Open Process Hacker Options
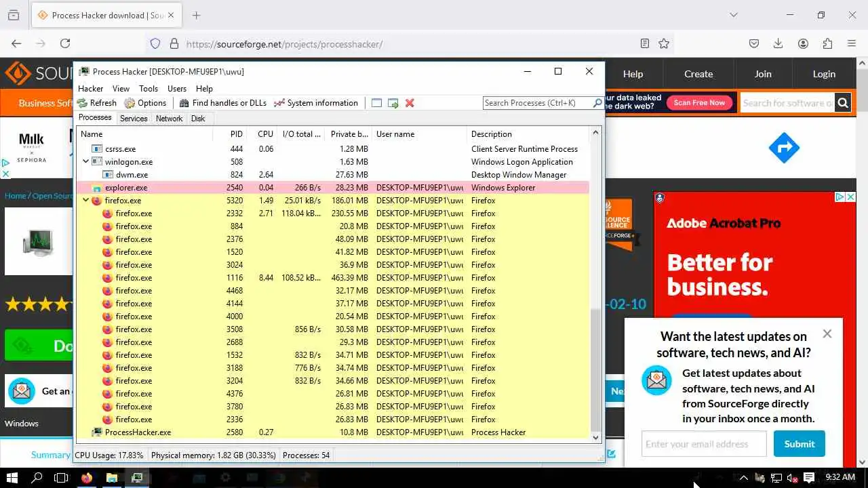The image size is (868, 488). [x=146, y=103]
